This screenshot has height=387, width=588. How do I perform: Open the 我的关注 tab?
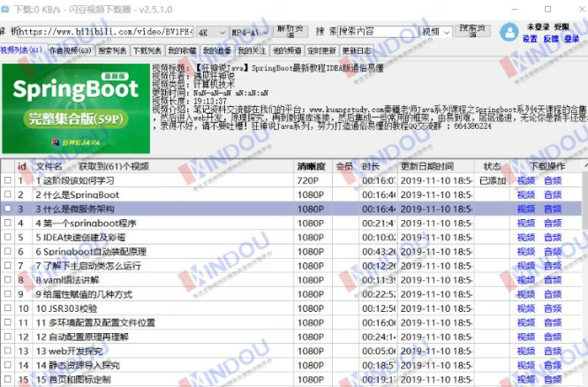252,50
